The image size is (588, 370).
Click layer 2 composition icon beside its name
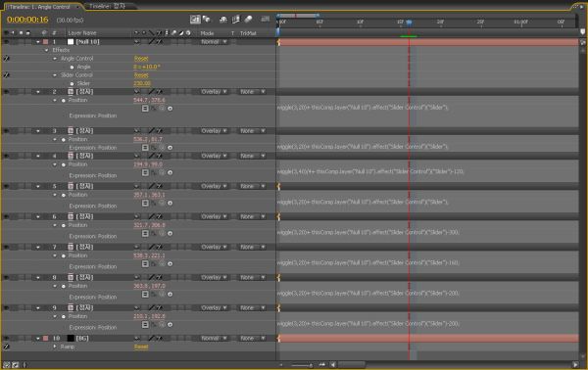pyautogui.click(x=71, y=91)
